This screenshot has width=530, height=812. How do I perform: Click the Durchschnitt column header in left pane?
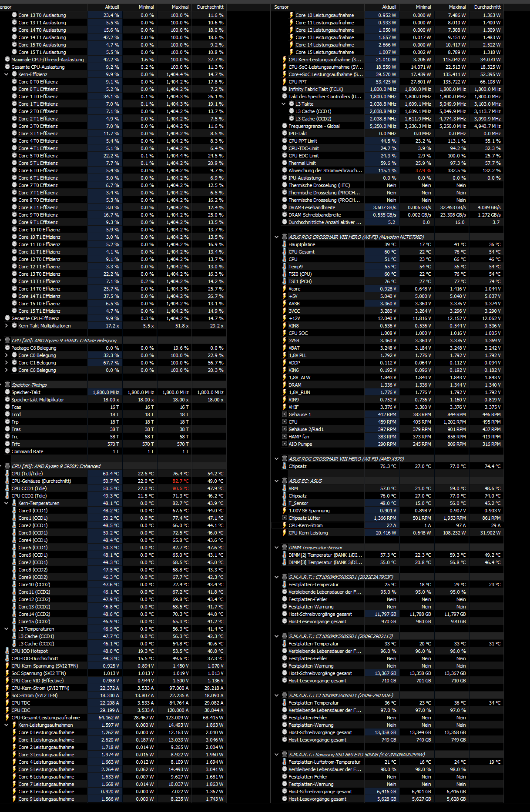click(x=209, y=7)
